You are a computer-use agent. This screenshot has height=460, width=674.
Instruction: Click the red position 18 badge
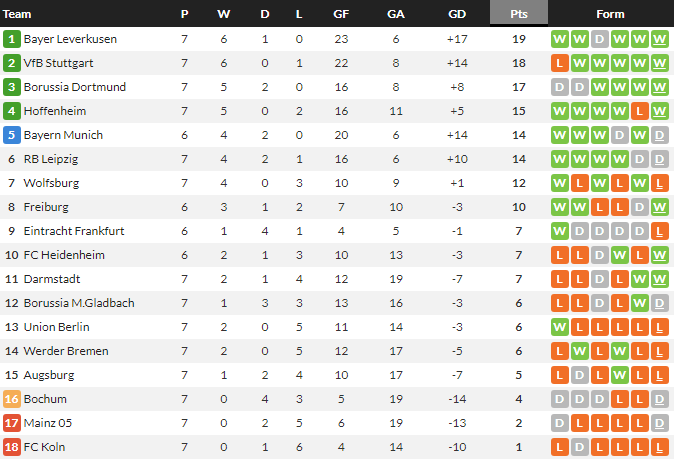point(12,447)
